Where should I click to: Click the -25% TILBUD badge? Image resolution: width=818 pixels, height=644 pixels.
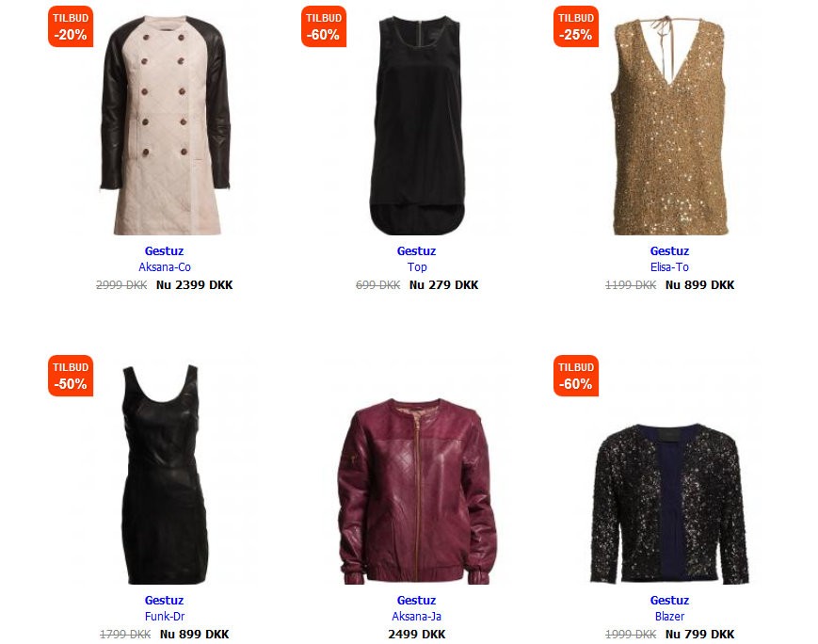coord(576,26)
